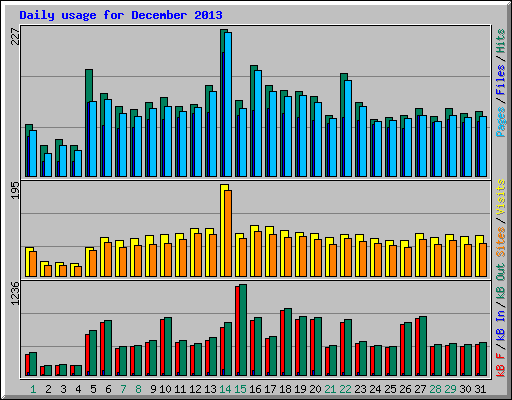Image resolution: width=512 pixels, height=400 pixels.
Task: Click day label '17' on the x-axis
Action: click(270, 389)
